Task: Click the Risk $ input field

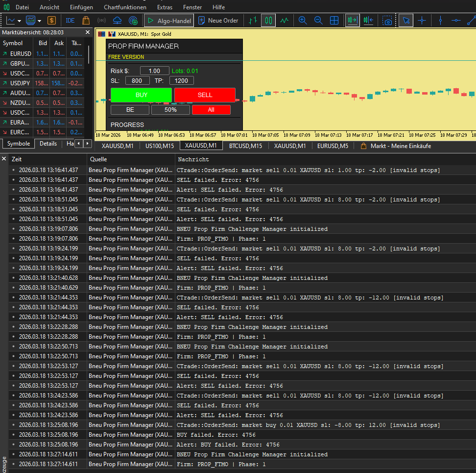Action: [x=154, y=71]
